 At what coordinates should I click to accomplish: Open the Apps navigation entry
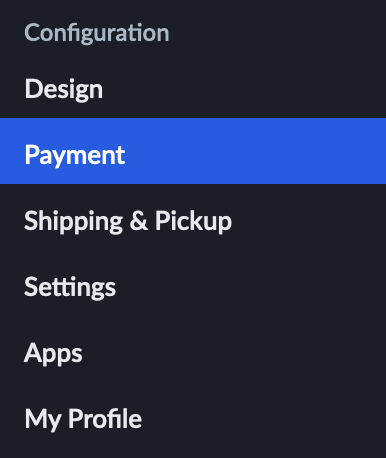point(193,352)
